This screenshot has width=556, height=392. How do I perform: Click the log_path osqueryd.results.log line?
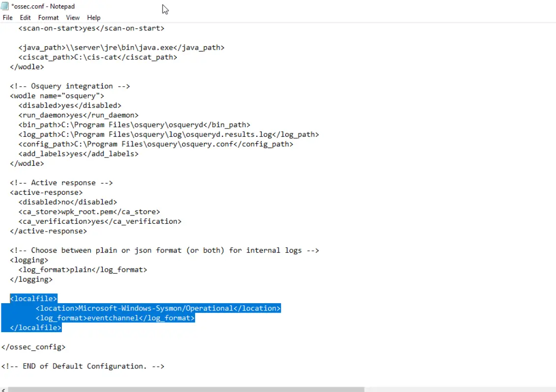coord(169,134)
